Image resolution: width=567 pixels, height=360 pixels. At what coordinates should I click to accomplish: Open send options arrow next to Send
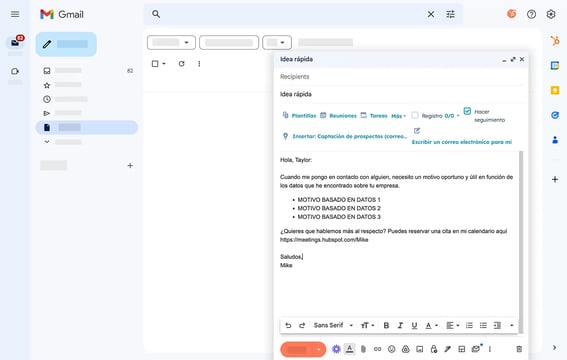[x=319, y=349]
